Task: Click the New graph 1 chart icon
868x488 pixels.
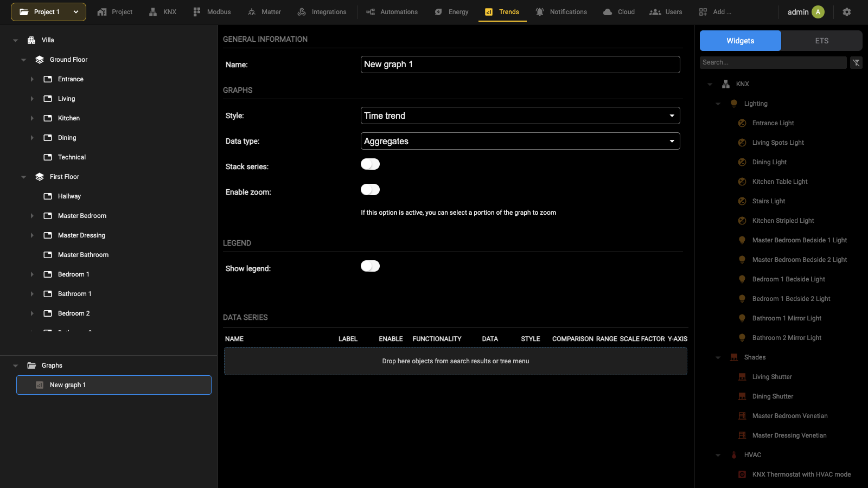Action: click(40, 385)
